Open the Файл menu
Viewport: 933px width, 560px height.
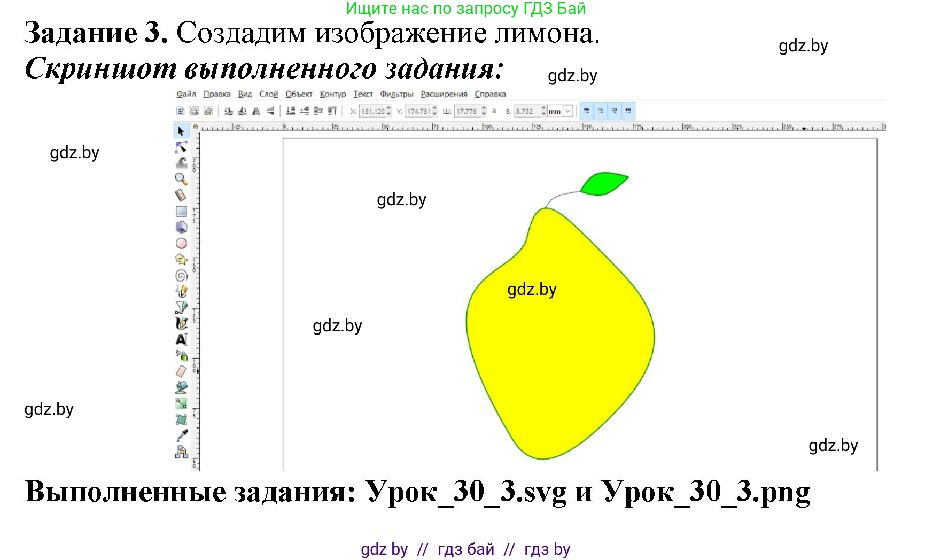click(185, 94)
